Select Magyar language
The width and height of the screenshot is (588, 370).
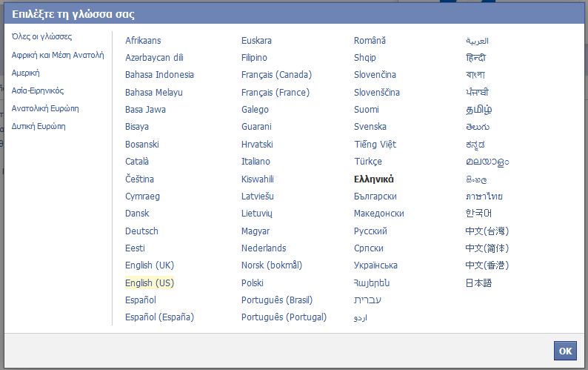coord(255,231)
